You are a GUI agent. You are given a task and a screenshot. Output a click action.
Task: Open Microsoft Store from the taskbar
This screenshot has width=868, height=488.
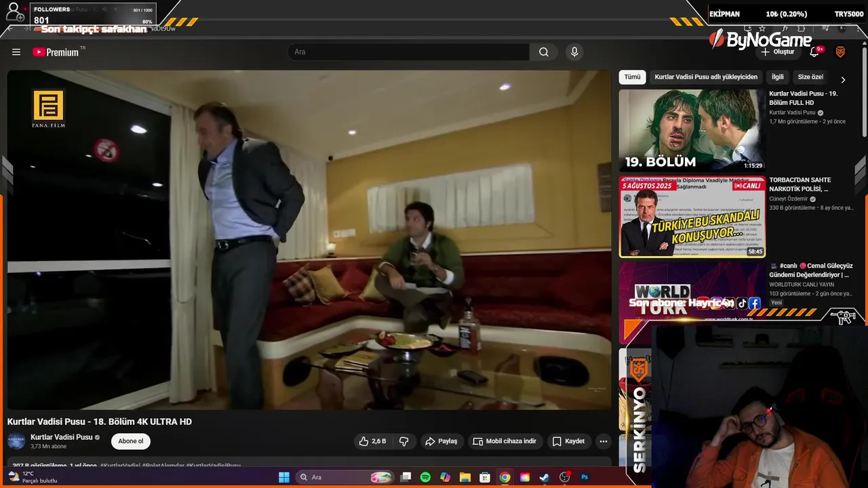(485, 477)
